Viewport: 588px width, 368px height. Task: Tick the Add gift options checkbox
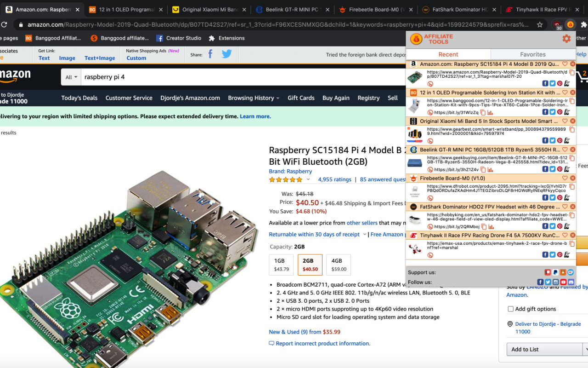click(x=510, y=309)
